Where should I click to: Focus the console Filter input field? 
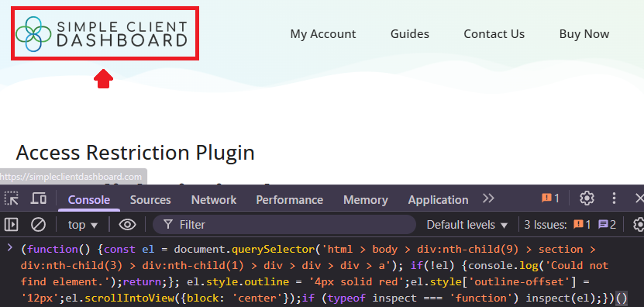point(284,224)
